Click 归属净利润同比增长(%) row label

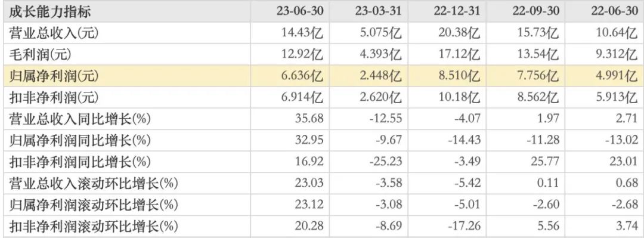[80, 141]
